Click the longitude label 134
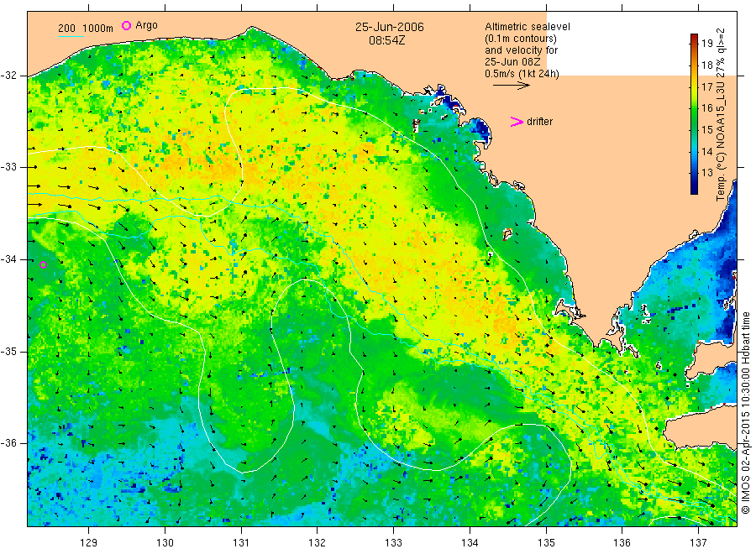Screen dimensions: 756x554 470,543
